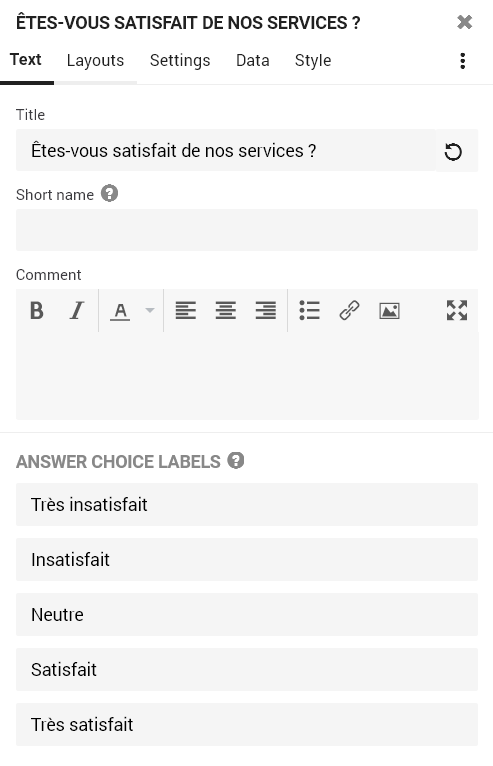Edit the Neutre answer choice label
493x766 pixels.
[x=247, y=615]
